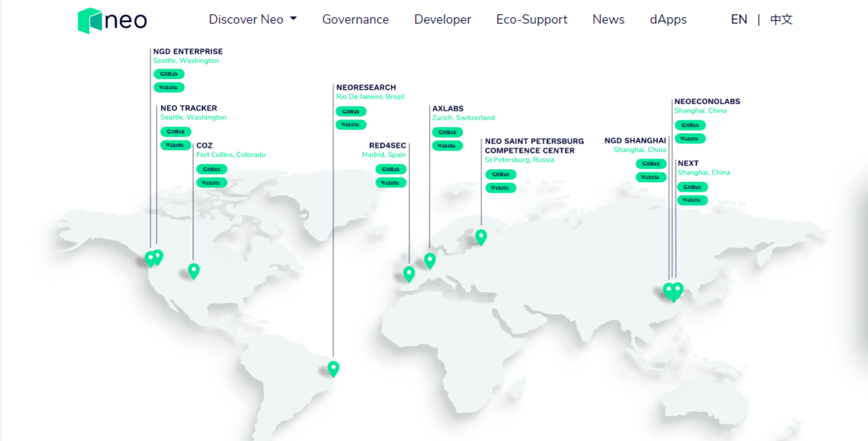This screenshot has width=868, height=441.
Task: Click the Madrid, Spain location text
Action: click(x=384, y=155)
